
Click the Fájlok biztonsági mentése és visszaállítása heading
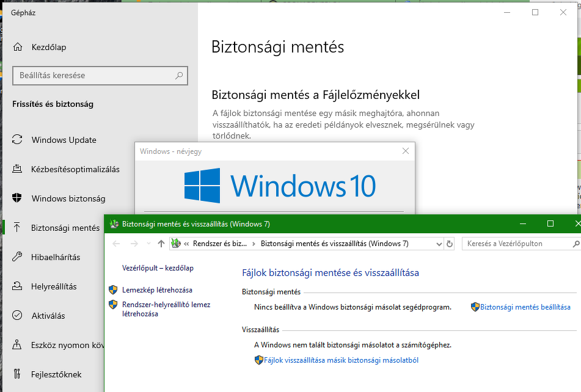point(331,273)
